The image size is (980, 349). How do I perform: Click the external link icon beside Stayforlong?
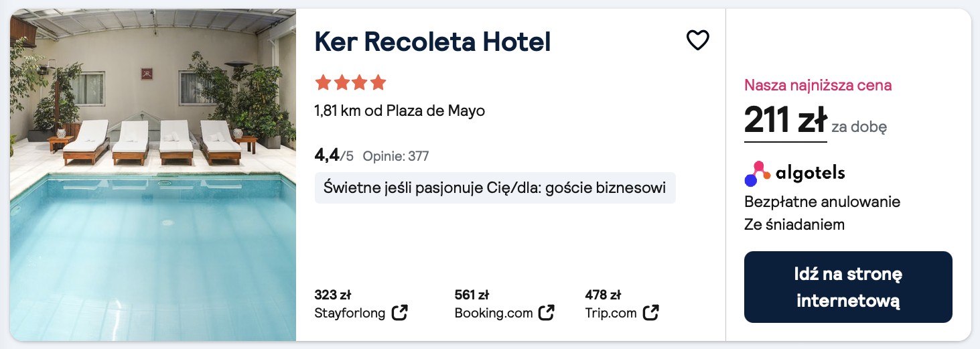point(400,313)
